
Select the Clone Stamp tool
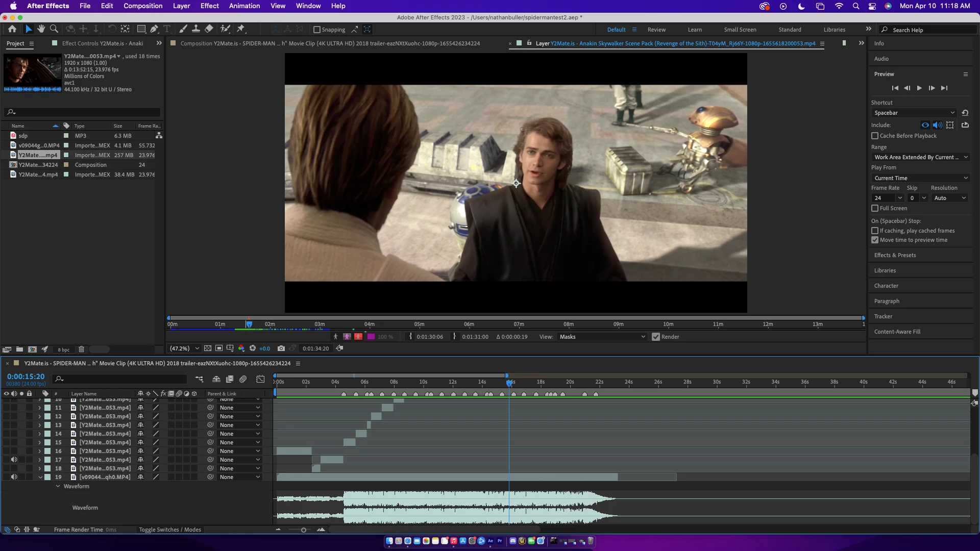tap(196, 29)
